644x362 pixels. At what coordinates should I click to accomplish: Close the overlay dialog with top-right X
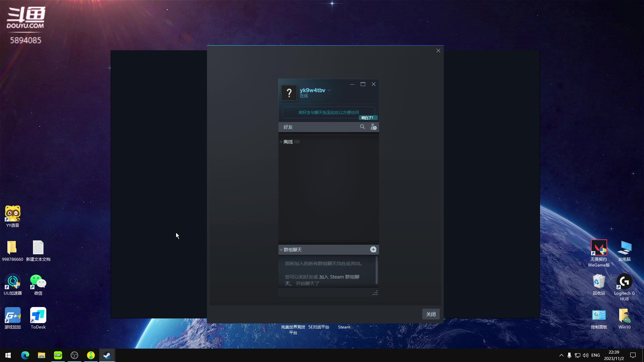438,51
